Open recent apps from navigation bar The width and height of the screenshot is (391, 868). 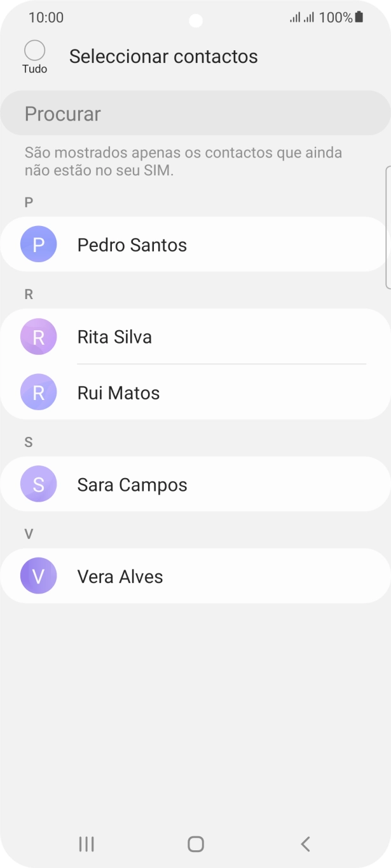click(85, 844)
